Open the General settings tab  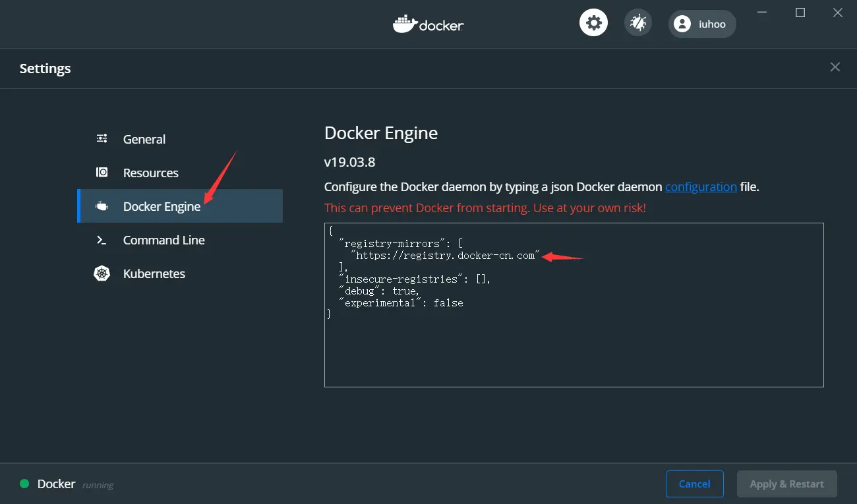click(x=144, y=139)
